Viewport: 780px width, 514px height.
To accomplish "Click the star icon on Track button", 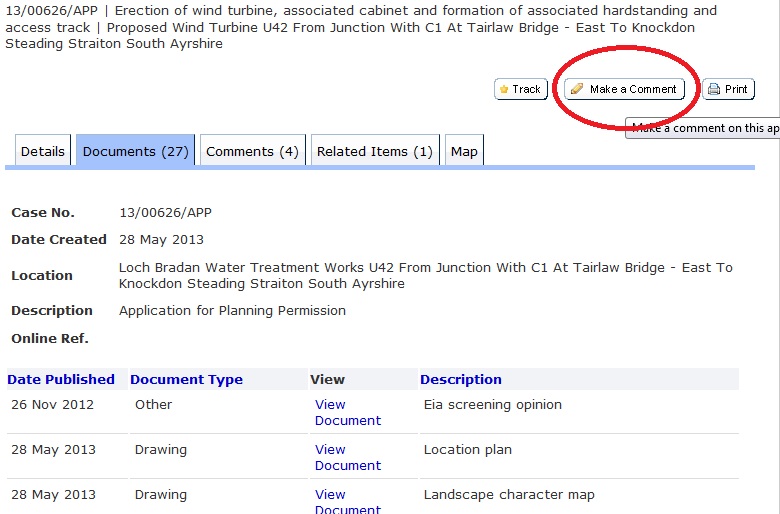I will 504,90.
